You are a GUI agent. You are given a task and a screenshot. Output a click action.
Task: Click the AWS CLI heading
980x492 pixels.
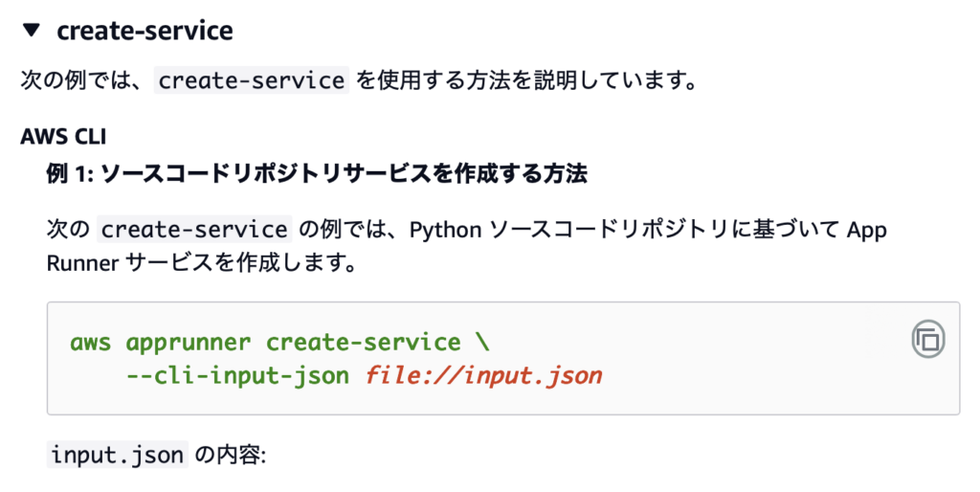click(63, 135)
